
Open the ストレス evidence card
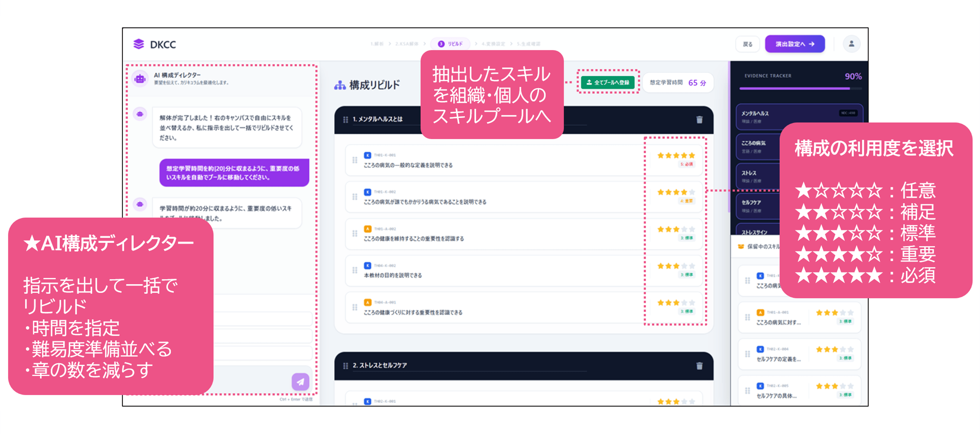tap(758, 176)
